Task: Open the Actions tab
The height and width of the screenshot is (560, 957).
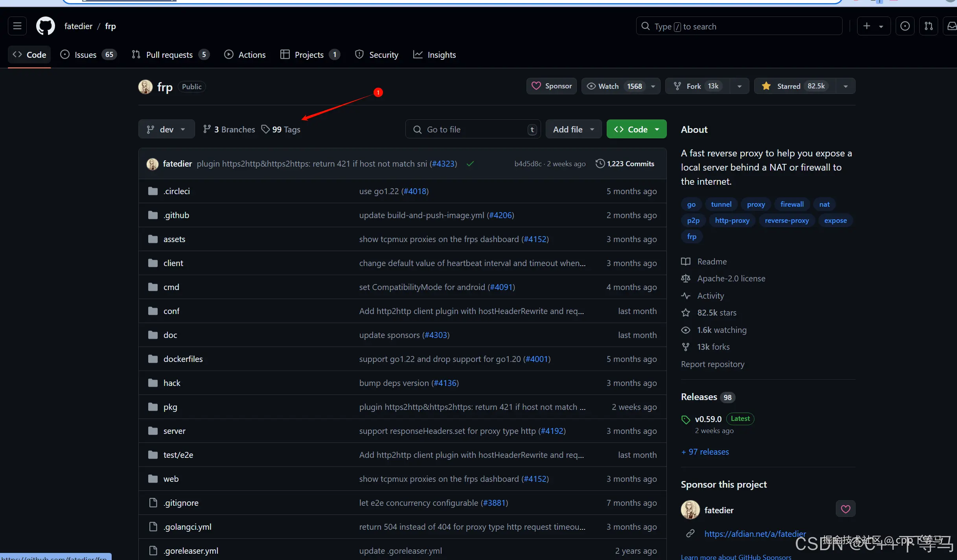Action: point(245,55)
